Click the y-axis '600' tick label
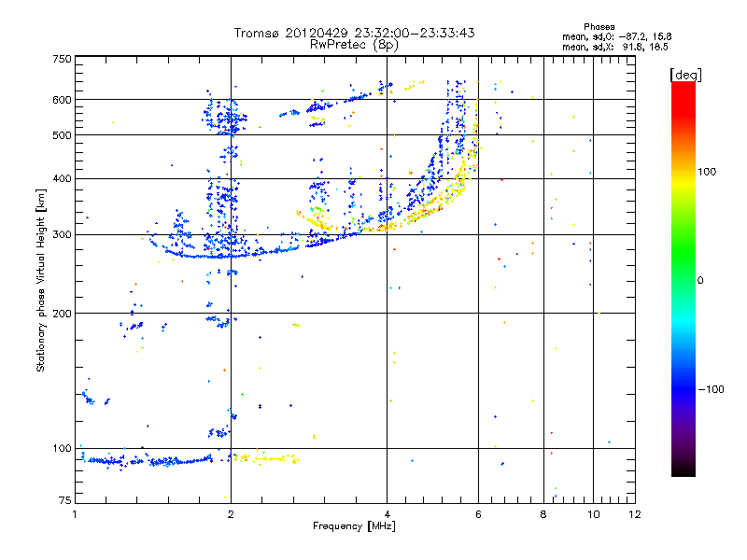This screenshot has width=747, height=560. tap(63, 100)
